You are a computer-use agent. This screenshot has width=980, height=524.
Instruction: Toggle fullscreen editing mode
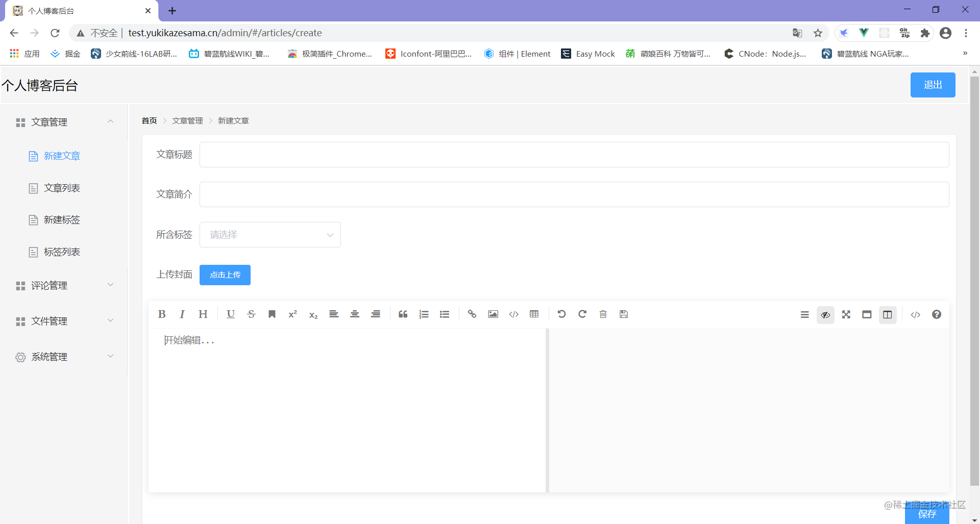(x=846, y=315)
